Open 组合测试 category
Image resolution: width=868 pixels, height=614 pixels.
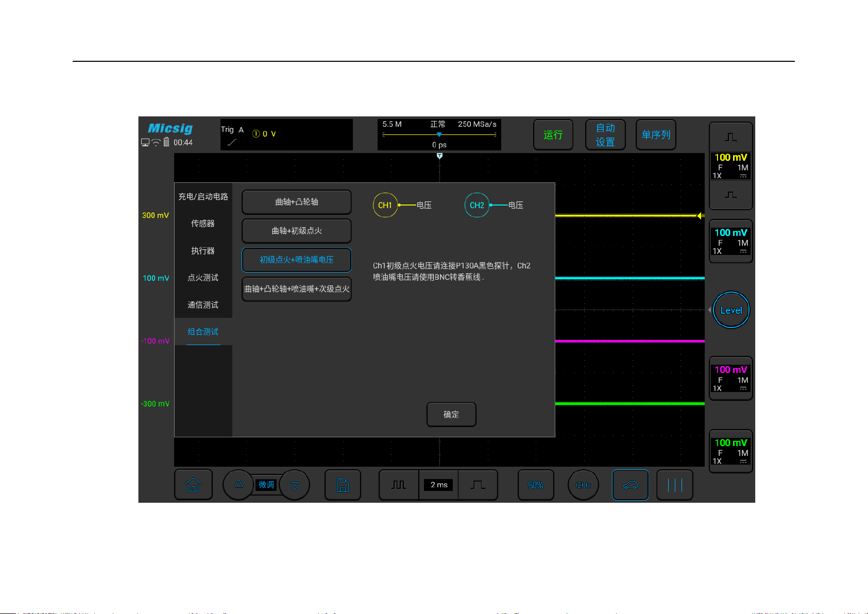pos(203,332)
